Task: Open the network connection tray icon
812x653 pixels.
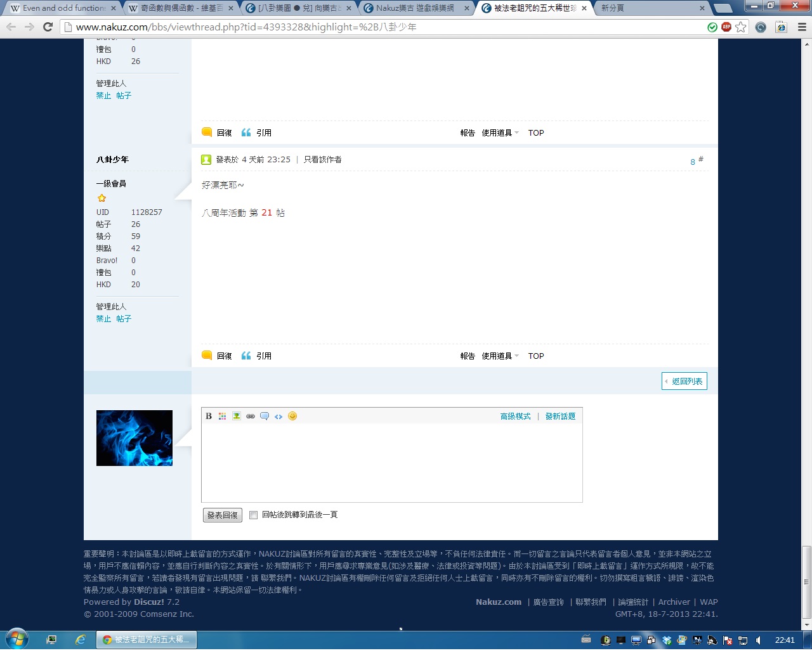Action: tap(743, 640)
